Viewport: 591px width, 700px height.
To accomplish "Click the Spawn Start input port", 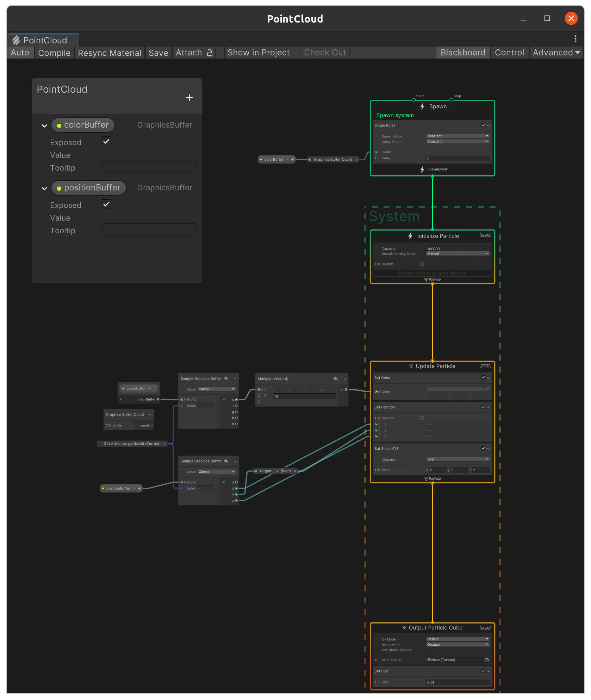I will pyautogui.click(x=414, y=100).
